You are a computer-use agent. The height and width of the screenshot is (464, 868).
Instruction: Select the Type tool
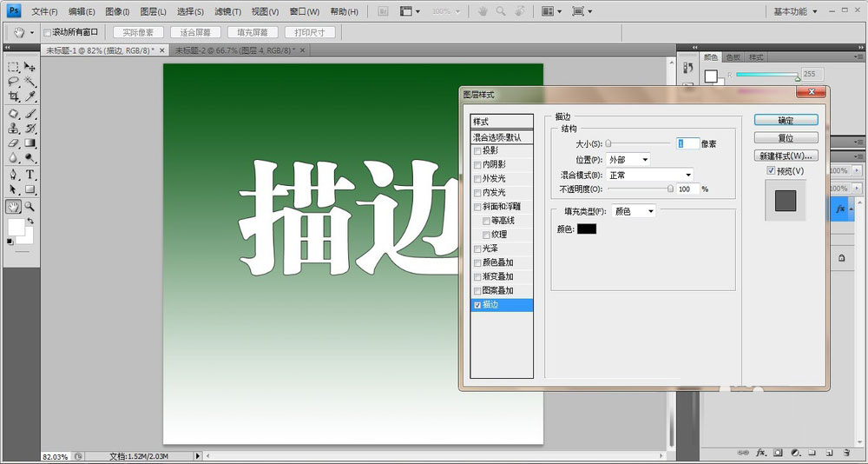30,176
